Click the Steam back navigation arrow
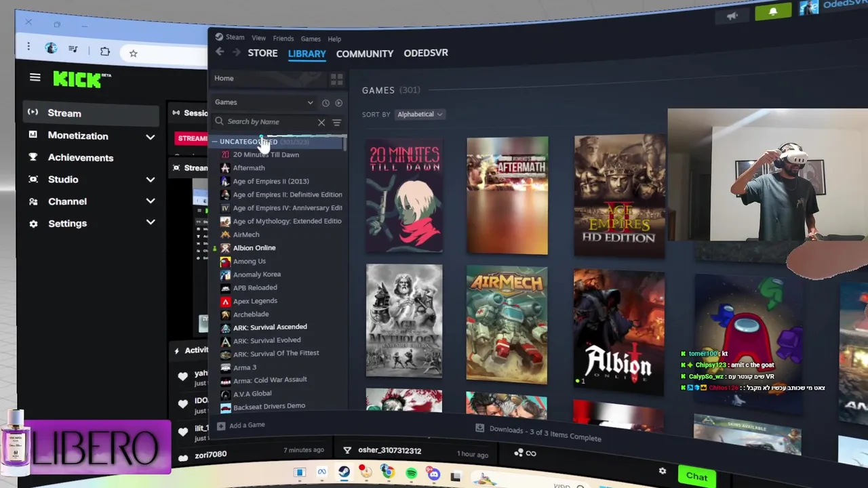The height and width of the screenshot is (488, 868). pyautogui.click(x=220, y=52)
